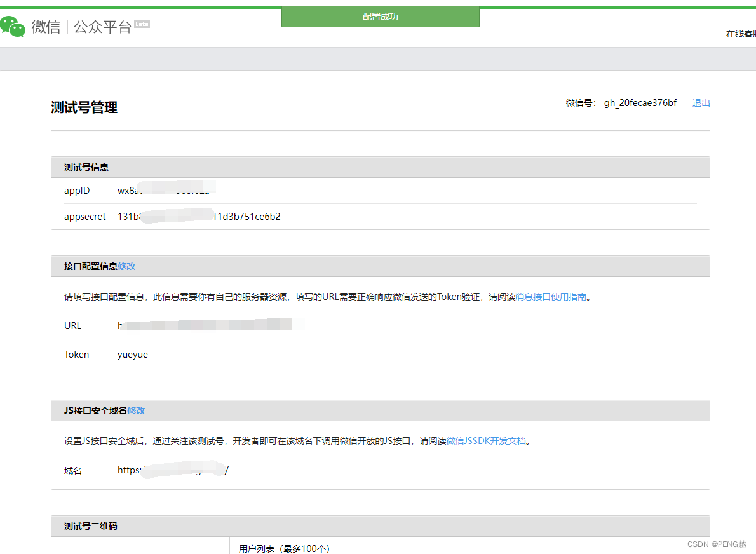
Task: Click the 测试号管理 page heading
Action: (84, 107)
